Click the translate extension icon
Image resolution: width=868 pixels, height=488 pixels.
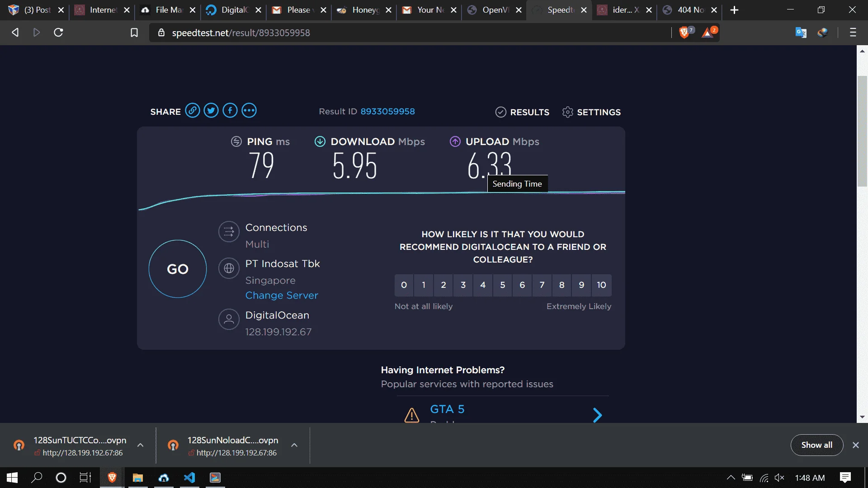pos(801,33)
